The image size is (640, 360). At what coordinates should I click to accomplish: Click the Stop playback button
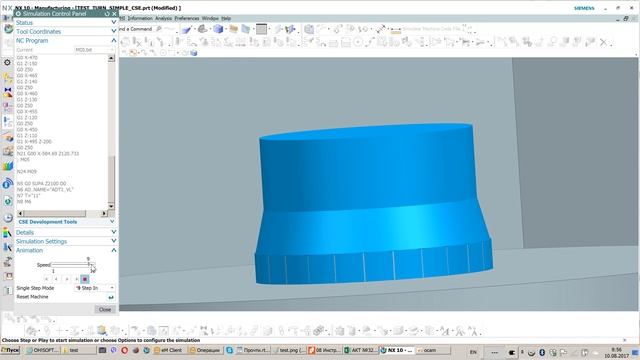click(85, 279)
